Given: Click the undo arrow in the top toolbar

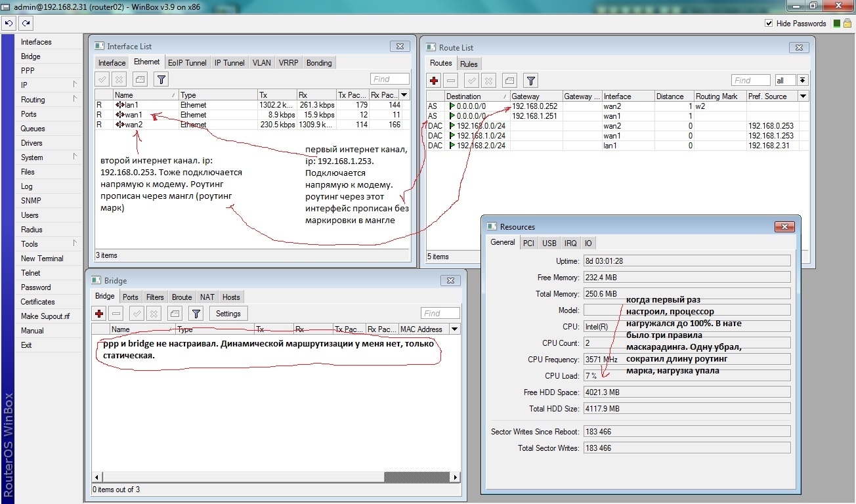Looking at the screenshot, I should (x=9, y=23).
